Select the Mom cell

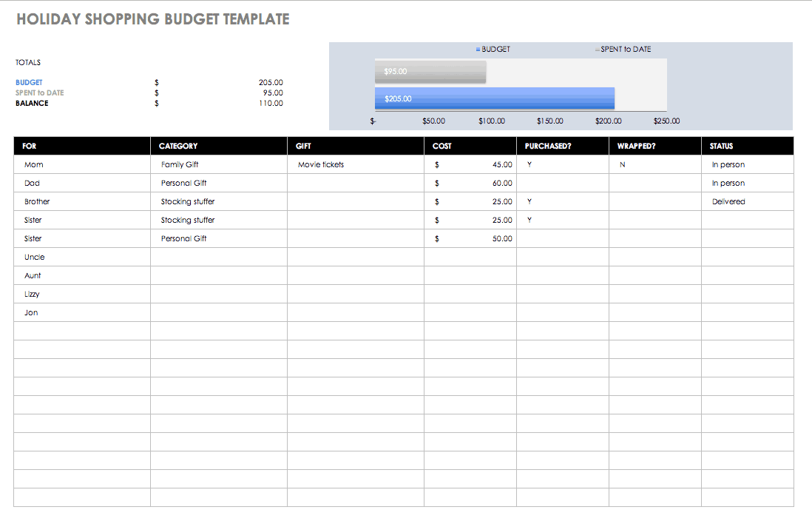pyautogui.click(x=82, y=164)
